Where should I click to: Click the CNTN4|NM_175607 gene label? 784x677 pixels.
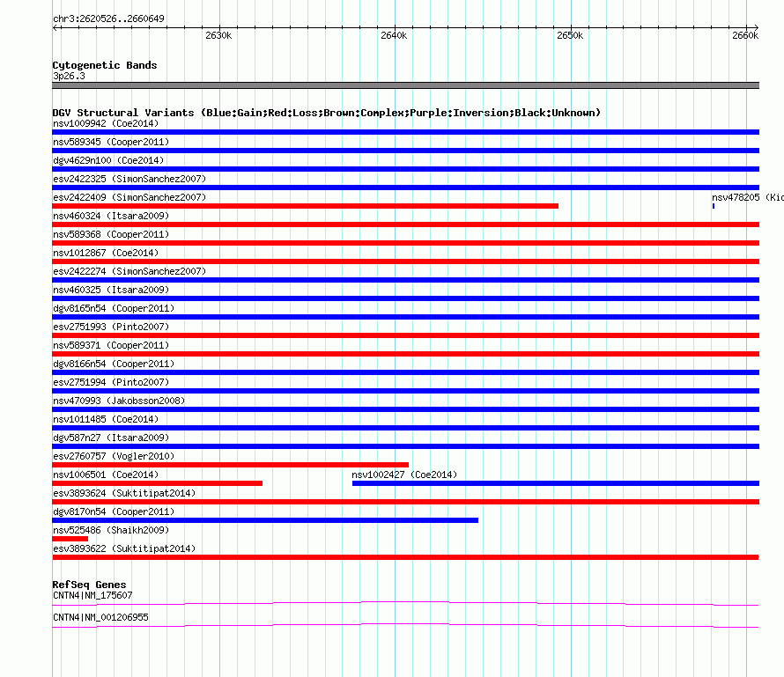[x=92, y=595]
